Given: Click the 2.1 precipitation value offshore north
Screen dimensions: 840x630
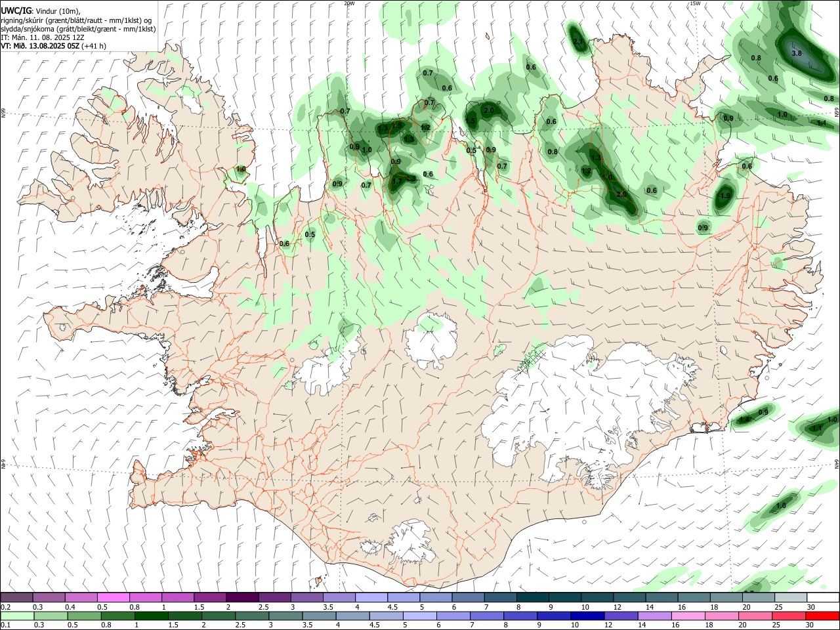Looking at the screenshot, I should [578, 41].
